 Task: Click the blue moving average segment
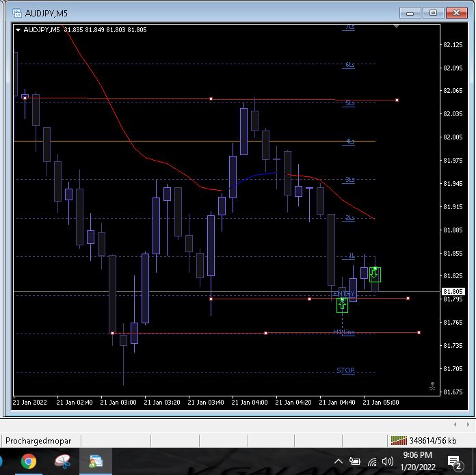tap(255, 176)
